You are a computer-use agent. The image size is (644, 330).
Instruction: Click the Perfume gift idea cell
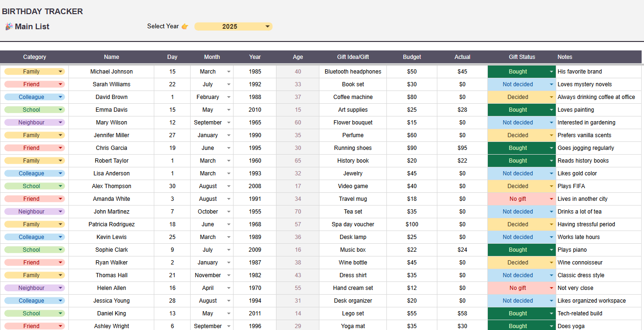click(352, 135)
